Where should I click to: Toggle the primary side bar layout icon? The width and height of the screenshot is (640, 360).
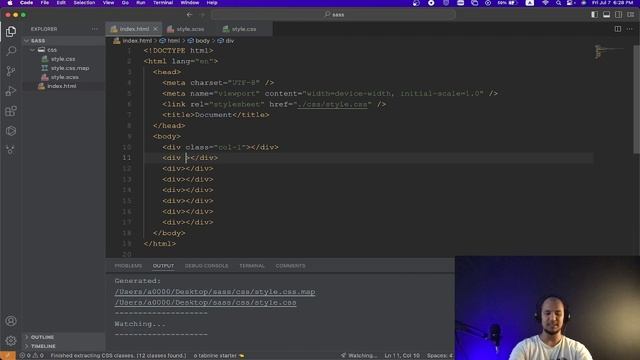pos(594,14)
